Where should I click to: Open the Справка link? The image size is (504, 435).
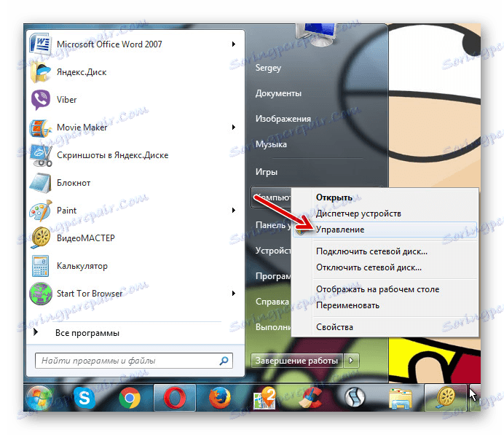272,302
